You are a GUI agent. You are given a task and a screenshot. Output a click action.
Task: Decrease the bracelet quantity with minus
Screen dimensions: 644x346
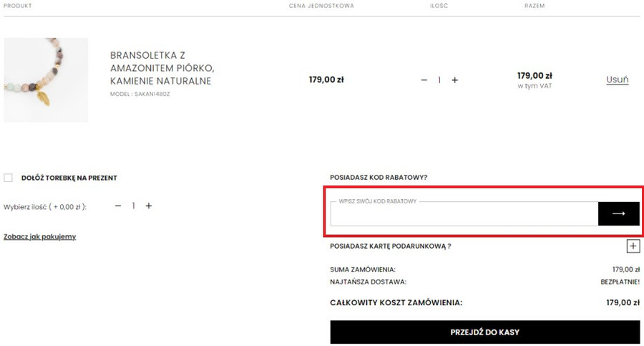[424, 80]
